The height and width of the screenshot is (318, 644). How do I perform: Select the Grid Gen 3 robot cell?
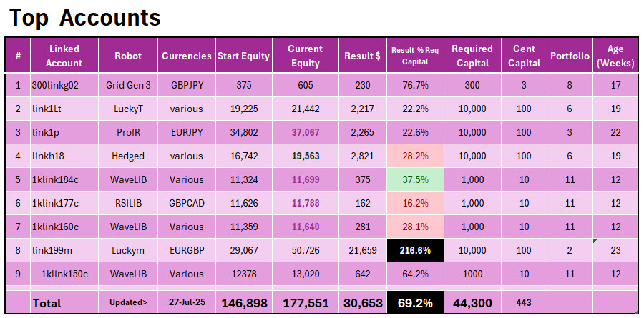(128, 85)
